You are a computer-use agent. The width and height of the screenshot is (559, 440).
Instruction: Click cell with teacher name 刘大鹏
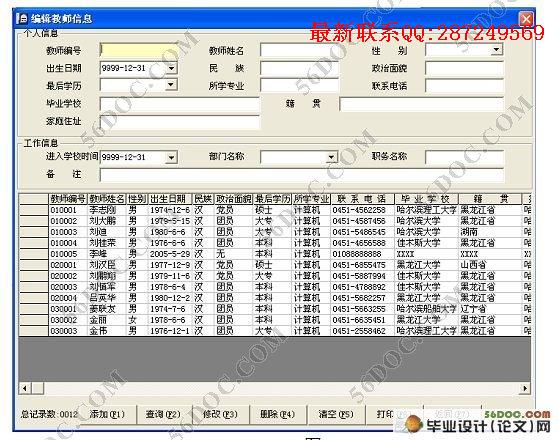[x=107, y=221]
